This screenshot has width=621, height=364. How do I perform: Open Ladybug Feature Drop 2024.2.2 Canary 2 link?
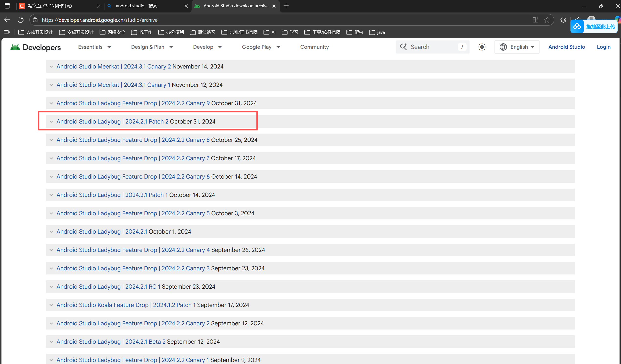tap(133, 323)
